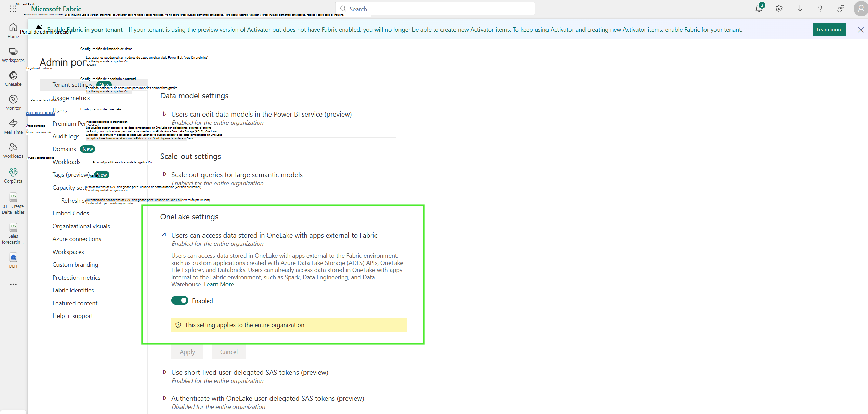This screenshot has width=868, height=414.
Task: Click the Apply button to save settings
Action: click(188, 351)
